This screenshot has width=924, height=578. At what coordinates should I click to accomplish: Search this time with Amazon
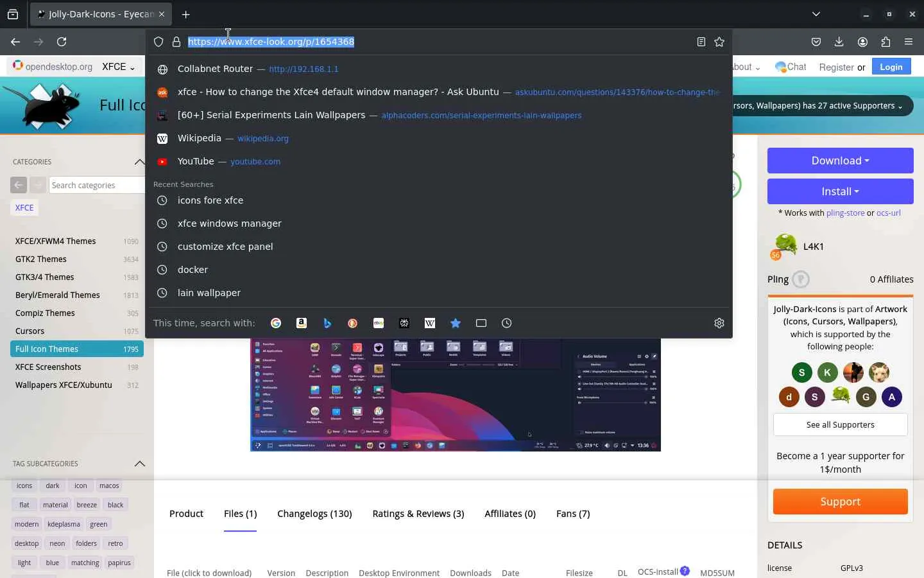click(x=302, y=323)
